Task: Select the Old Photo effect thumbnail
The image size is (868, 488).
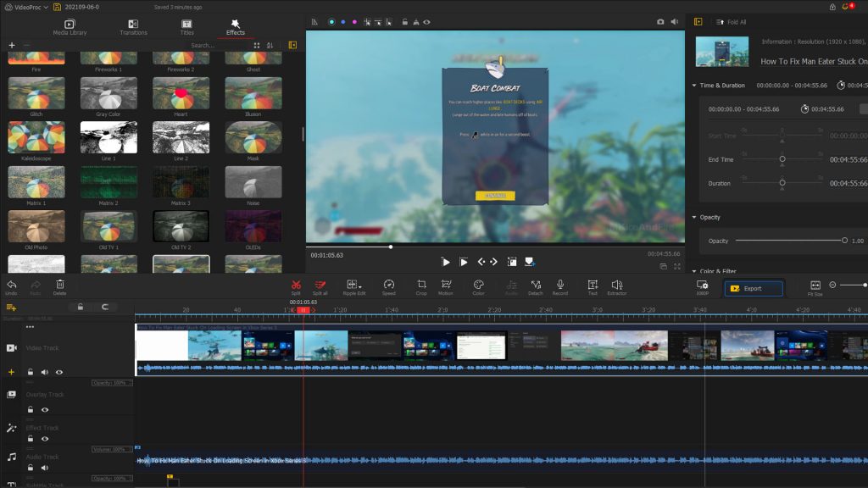Action: click(x=36, y=226)
